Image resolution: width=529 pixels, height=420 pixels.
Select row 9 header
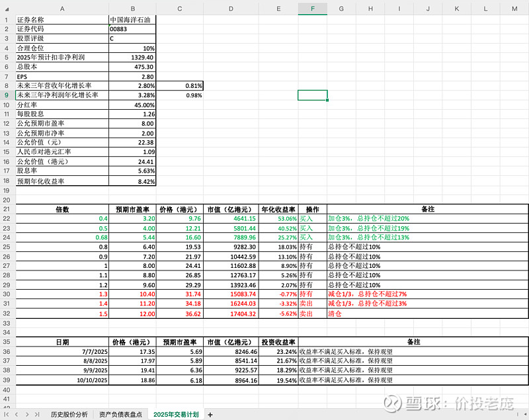(x=7, y=95)
